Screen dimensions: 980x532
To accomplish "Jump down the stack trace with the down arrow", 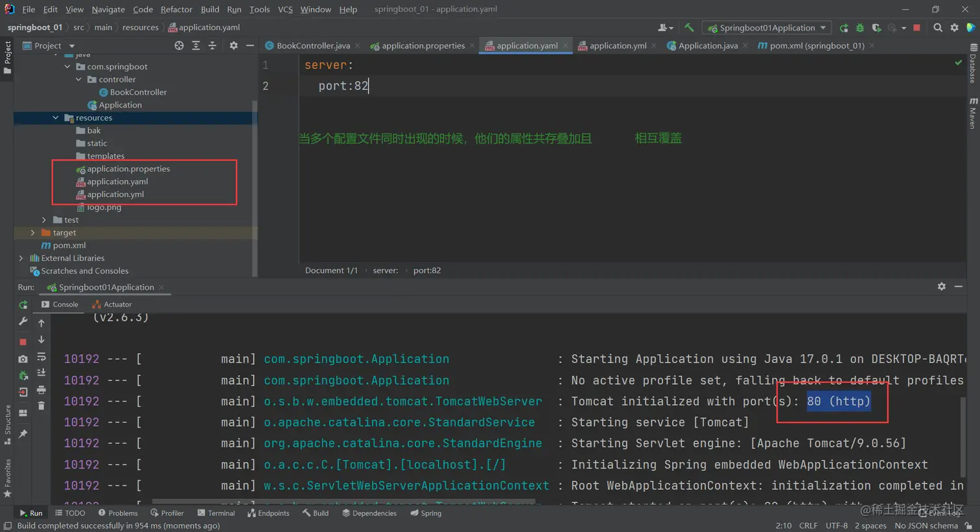I will (41, 340).
